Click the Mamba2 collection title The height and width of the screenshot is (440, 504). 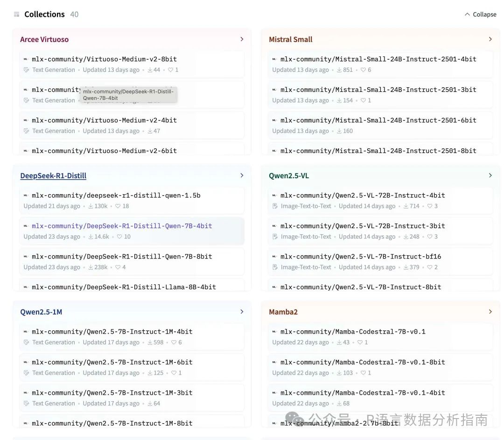click(x=283, y=312)
